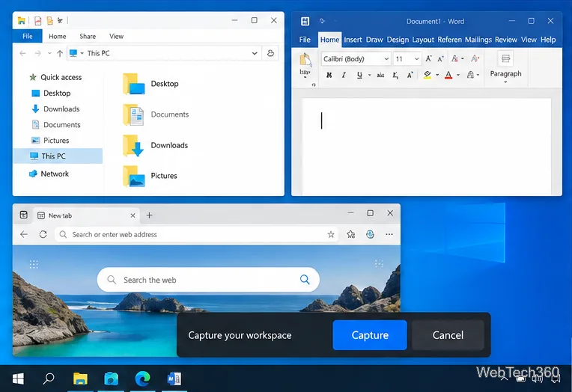
Task: Click Cancel button
Action: 448,335
